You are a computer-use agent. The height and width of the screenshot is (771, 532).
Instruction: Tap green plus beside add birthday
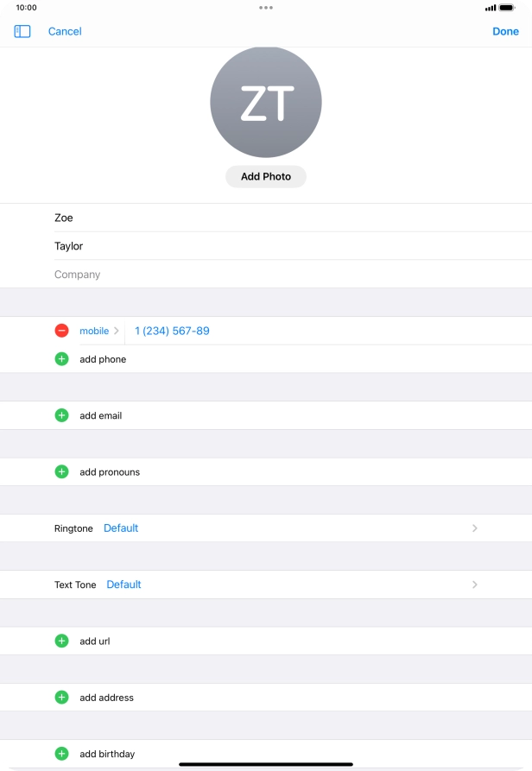(61, 754)
